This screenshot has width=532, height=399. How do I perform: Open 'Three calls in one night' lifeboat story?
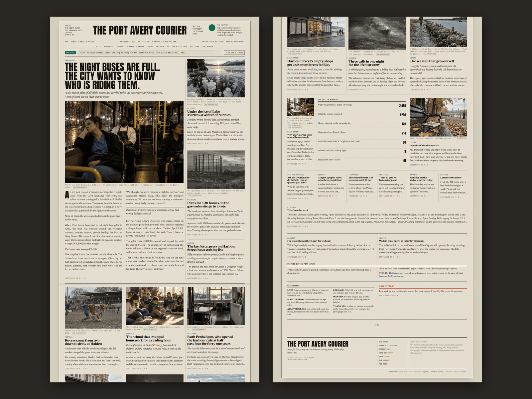(x=366, y=63)
